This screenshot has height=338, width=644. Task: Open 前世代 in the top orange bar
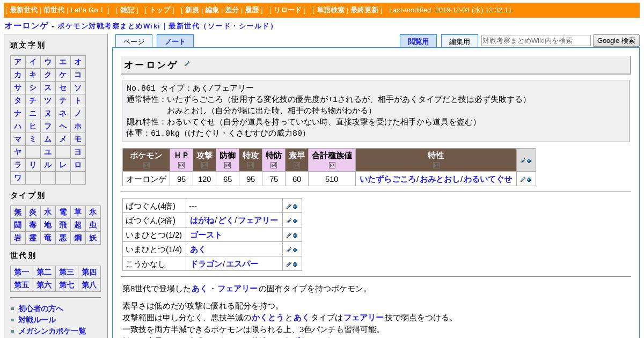pos(54,10)
